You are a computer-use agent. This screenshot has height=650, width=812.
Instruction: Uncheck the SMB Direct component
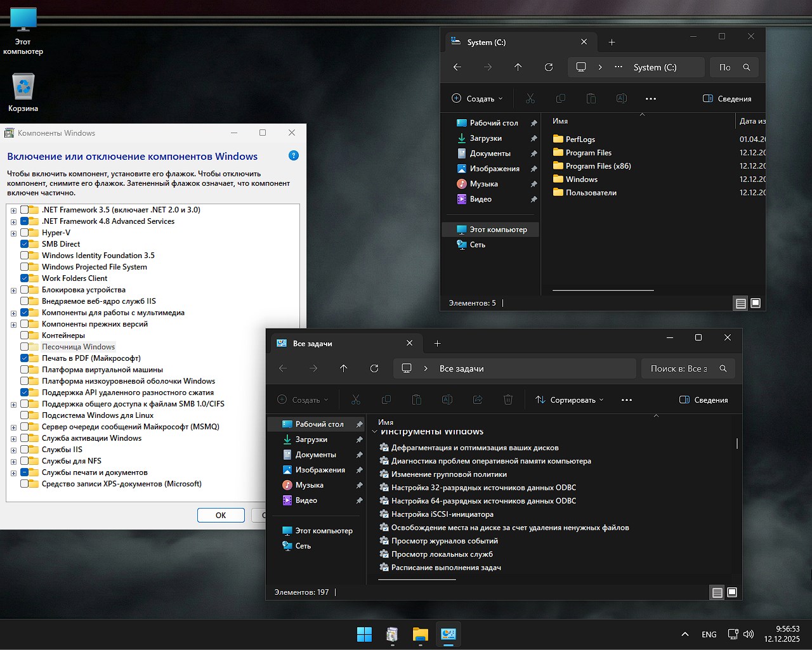pyautogui.click(x=25, y=244)
